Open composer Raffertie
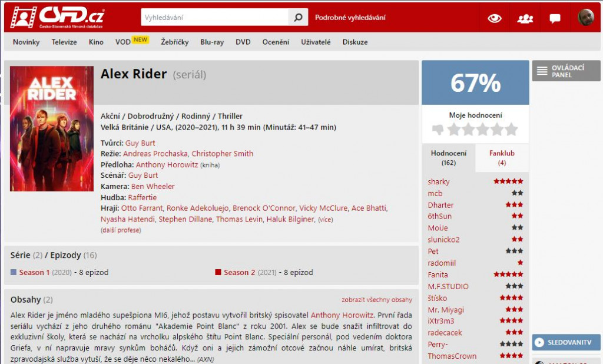The image size is (603, 364). click(143, 197)
